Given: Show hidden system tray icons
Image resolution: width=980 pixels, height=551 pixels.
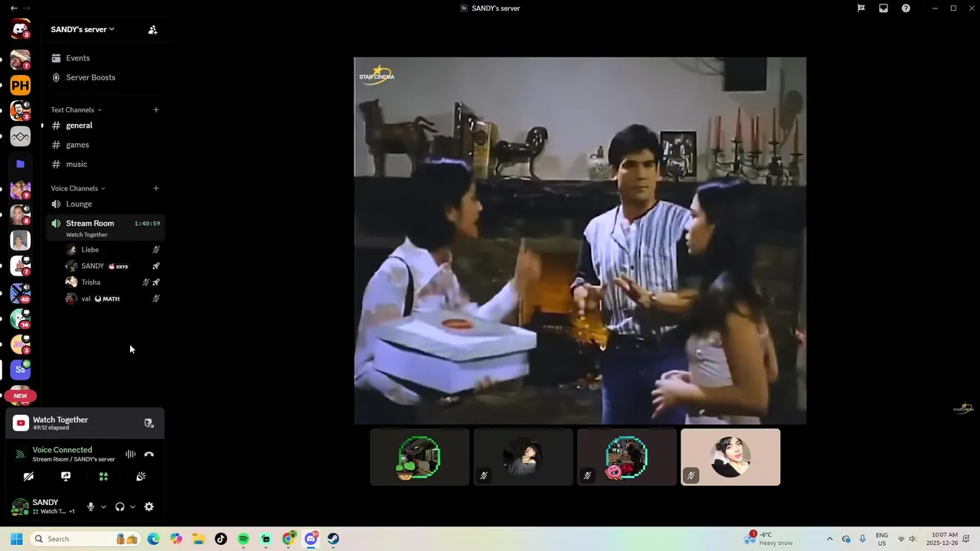Looking at the screenshot, I should (x=829, y=539).
